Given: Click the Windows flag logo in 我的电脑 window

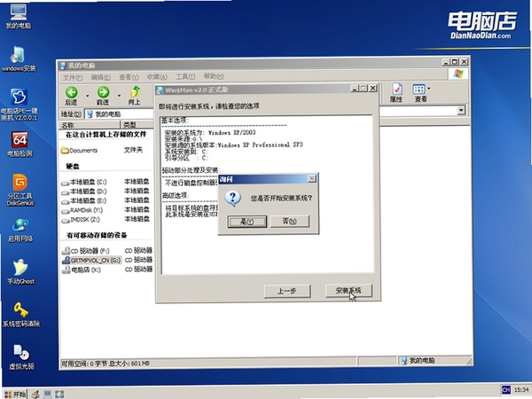Looking at the screenshot, I should pyautogui.click(x=458, y=74).
